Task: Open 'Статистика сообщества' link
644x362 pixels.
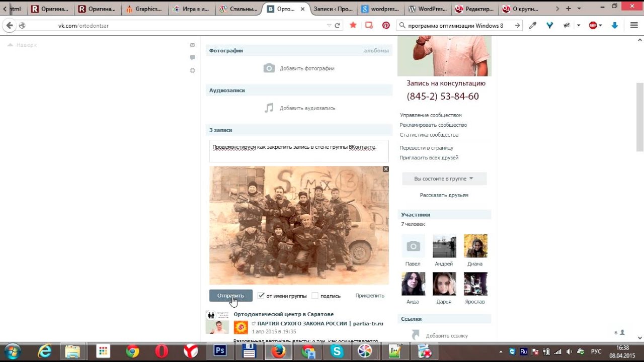Action: click(429, 135)
